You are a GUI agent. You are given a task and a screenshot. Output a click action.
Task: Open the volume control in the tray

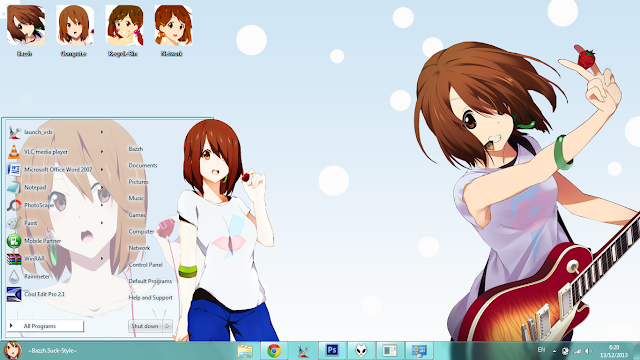pos(588,351)
